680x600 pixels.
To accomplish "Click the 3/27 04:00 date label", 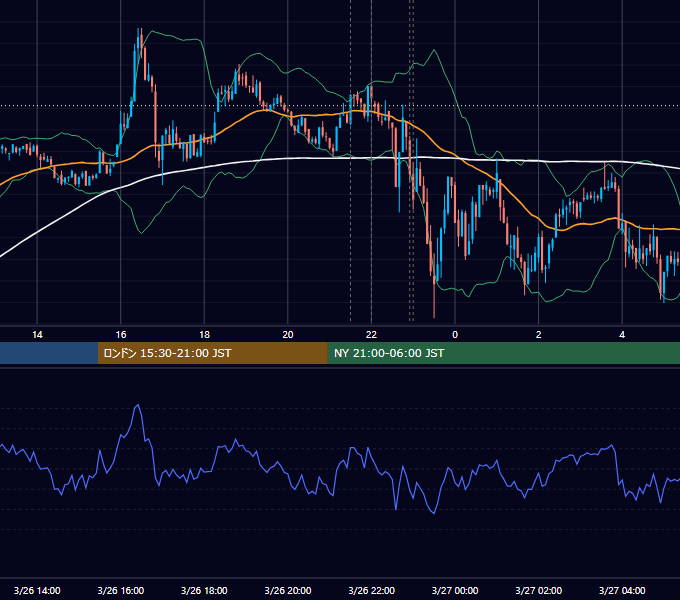I will (x=622, y=590).
